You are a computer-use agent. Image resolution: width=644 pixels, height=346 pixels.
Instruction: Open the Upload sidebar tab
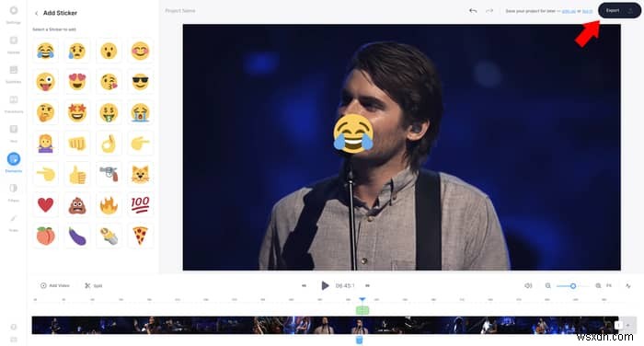(13, 44)
